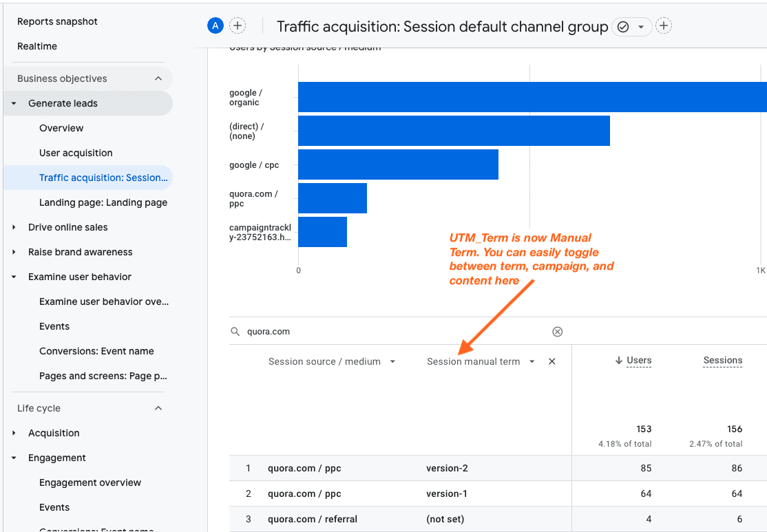
Task: Clear the quora.com search with the circled X icon
Action: [557, 331]
